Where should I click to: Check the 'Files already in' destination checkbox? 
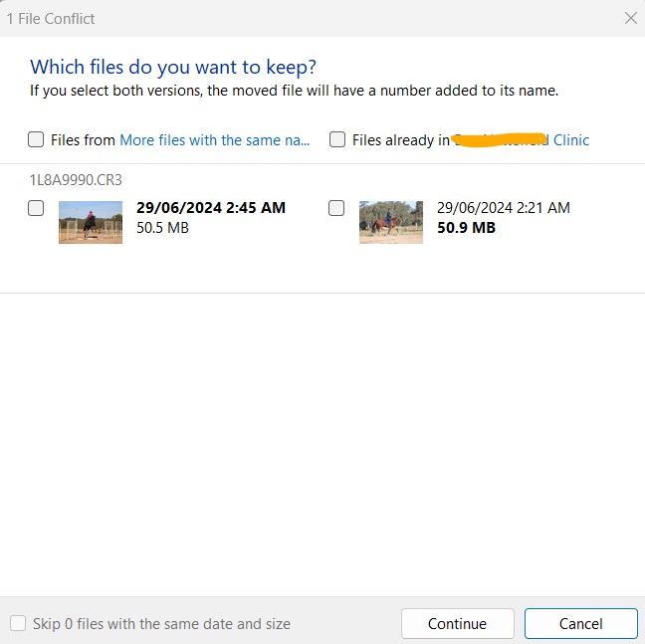tap(336, 139)
